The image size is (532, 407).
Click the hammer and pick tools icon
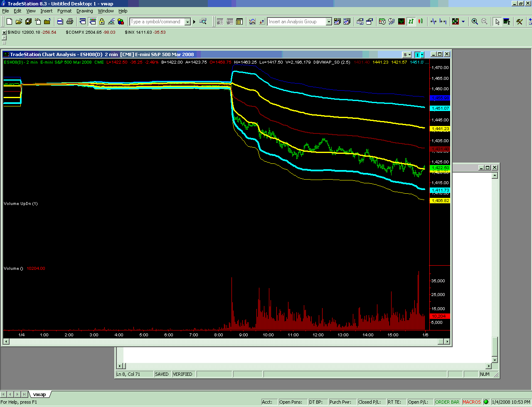[520, 22]
